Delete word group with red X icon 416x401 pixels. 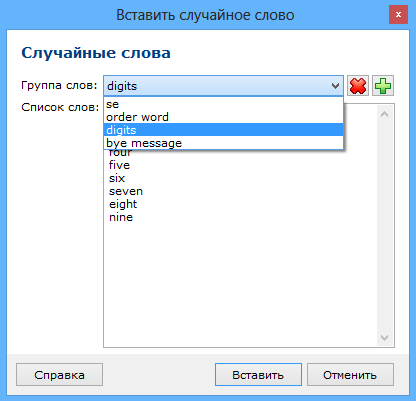tap(358, 86)
